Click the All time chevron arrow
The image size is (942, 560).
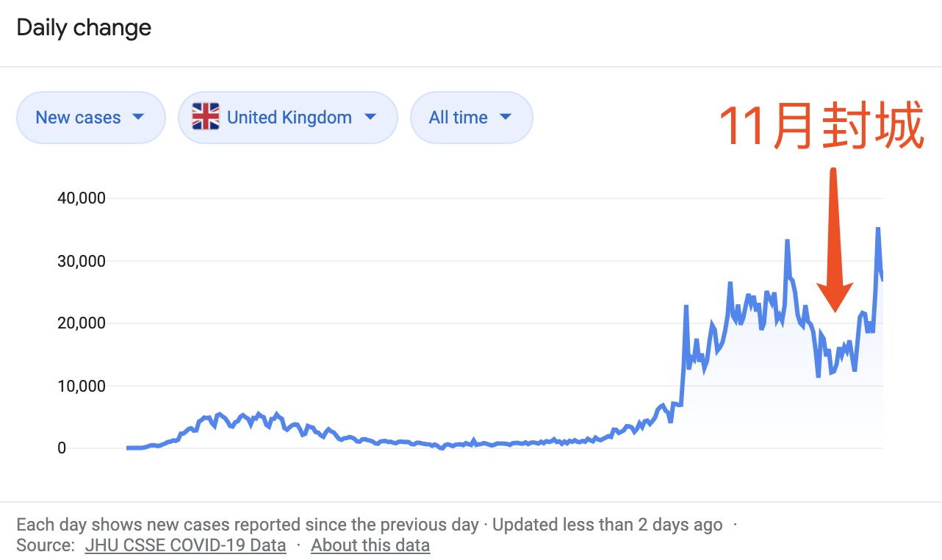[x=506, y=117]
